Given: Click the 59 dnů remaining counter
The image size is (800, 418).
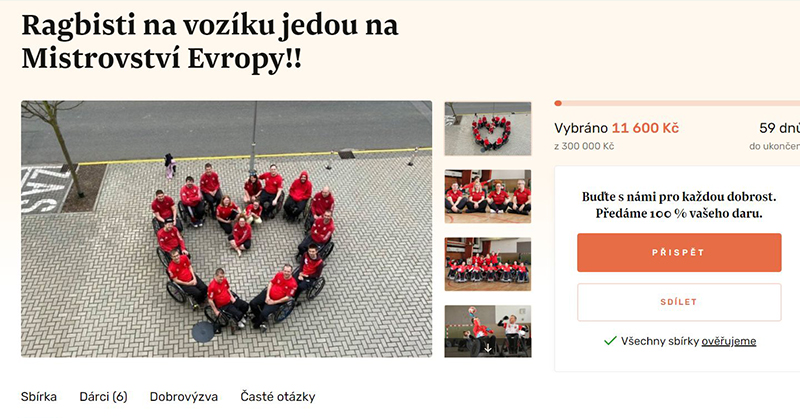Looking at the screenshot, I should (x=779, y=128).
